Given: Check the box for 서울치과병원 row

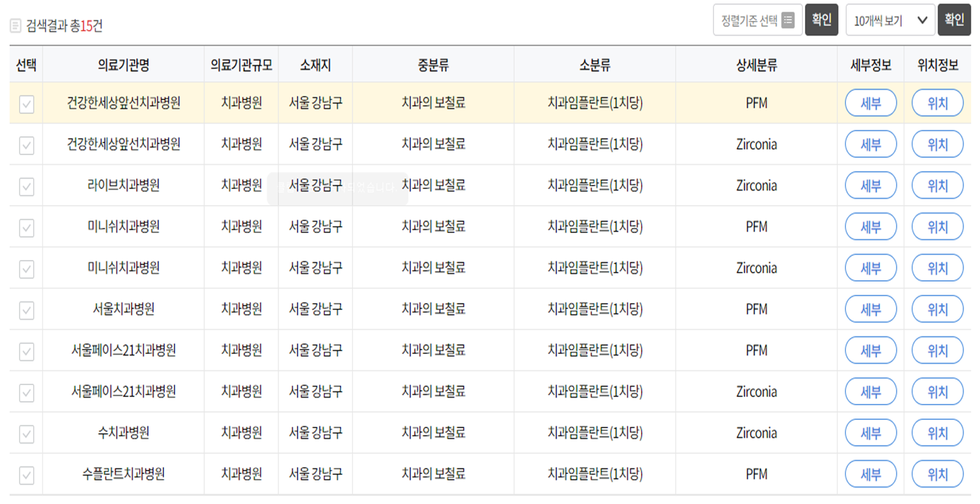Looking at the screenshot, I should 26,310.
